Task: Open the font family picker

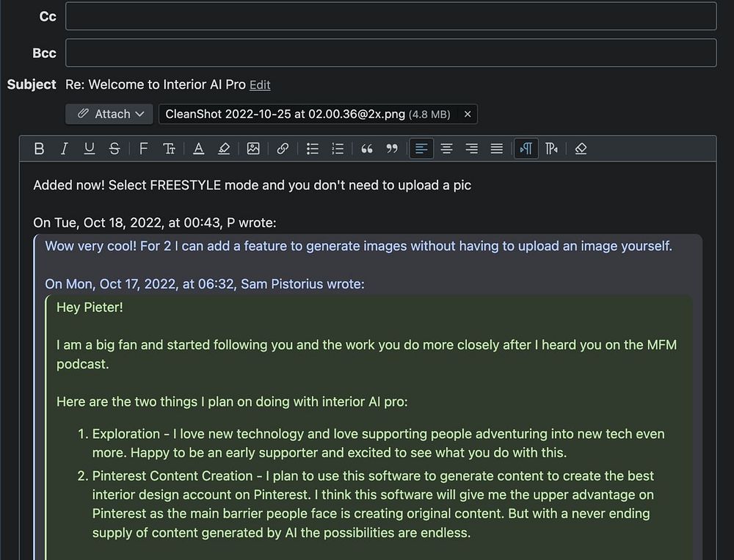Action: 144,149
